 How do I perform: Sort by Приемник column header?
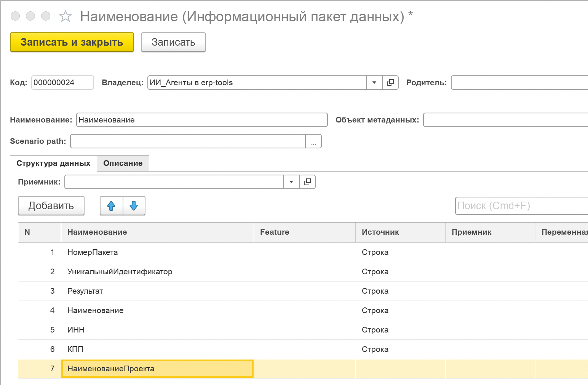pos(490,232)
